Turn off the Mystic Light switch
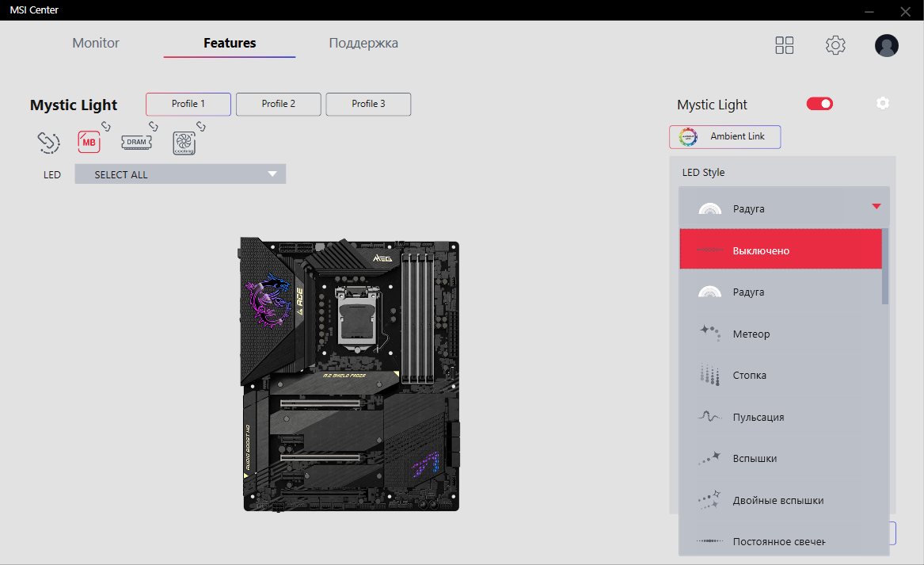The height and width of the screenshot is (565, 924). click(x=819, y=104)
